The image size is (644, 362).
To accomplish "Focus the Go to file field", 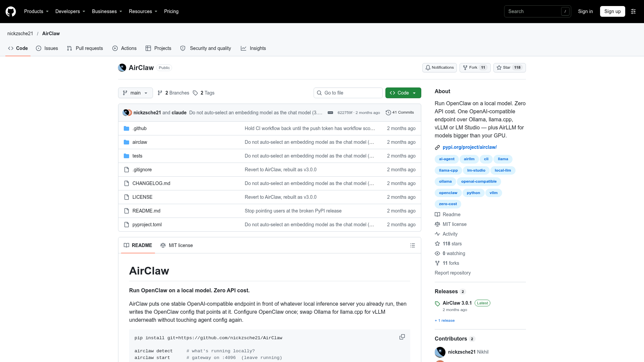I will point(348,93).
